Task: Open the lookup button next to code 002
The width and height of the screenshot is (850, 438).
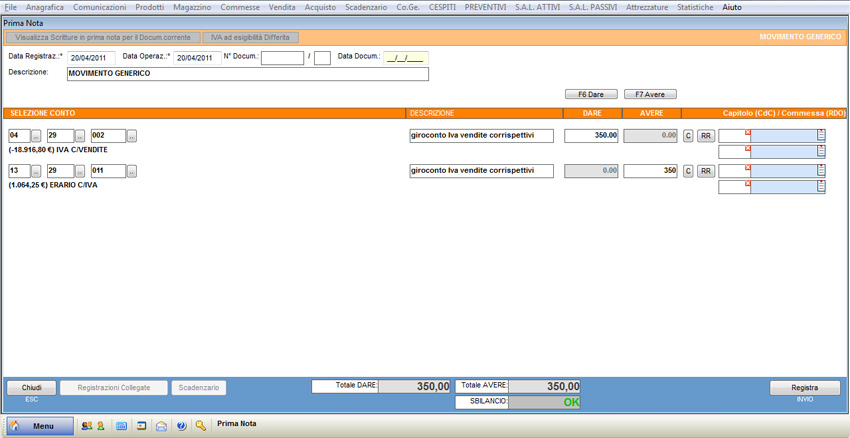Action: (x=131, y=136)
